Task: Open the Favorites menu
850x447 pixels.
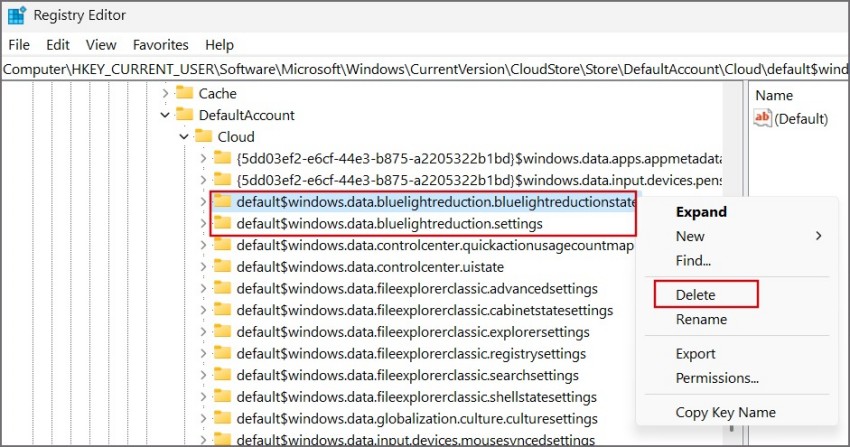Action: coord(160,45)
